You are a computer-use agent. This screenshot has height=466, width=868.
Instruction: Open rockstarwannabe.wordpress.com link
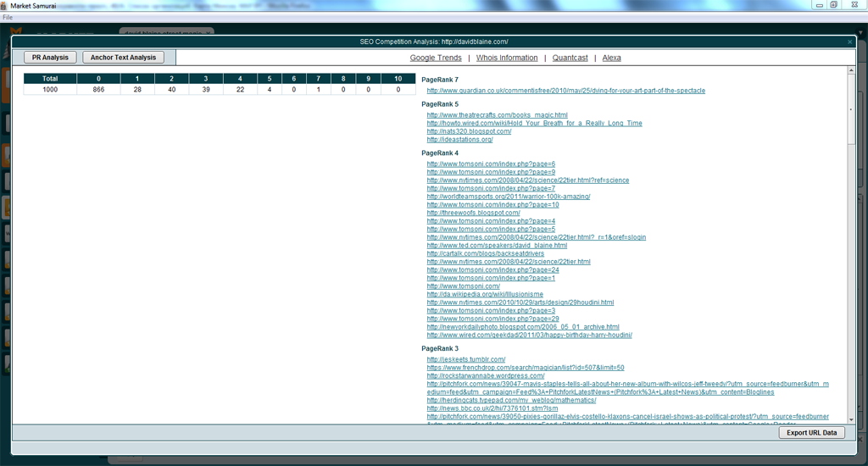(x=486, y=376)
